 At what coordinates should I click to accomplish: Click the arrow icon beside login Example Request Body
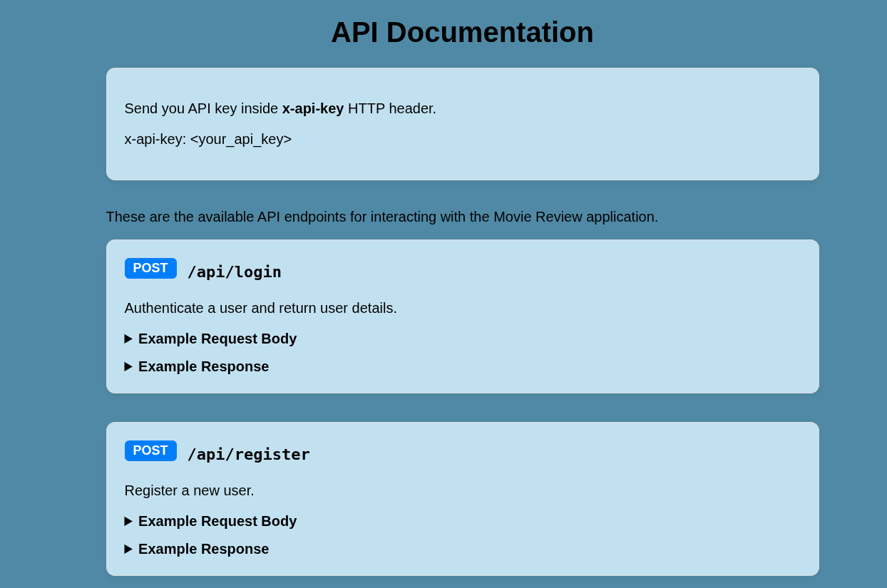tap(128, 339)
